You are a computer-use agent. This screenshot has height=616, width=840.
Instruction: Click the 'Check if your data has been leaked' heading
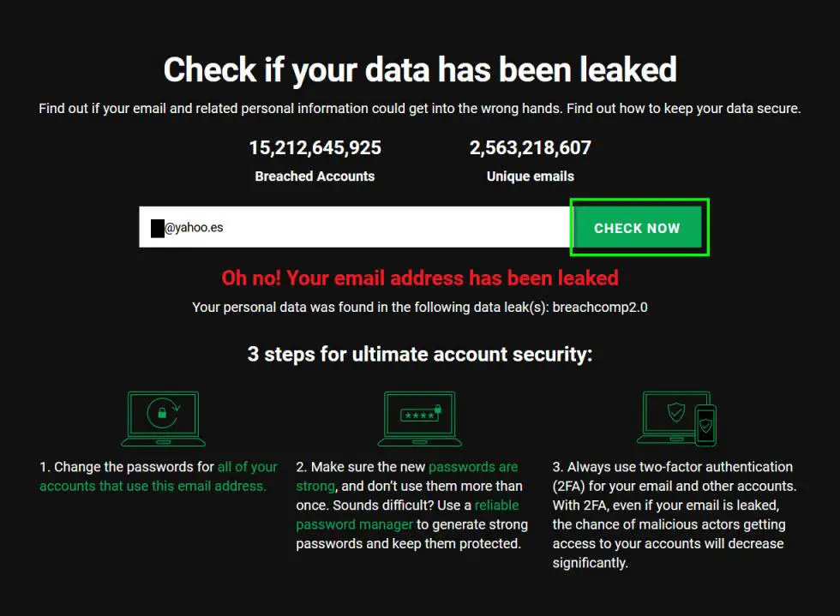420,69
